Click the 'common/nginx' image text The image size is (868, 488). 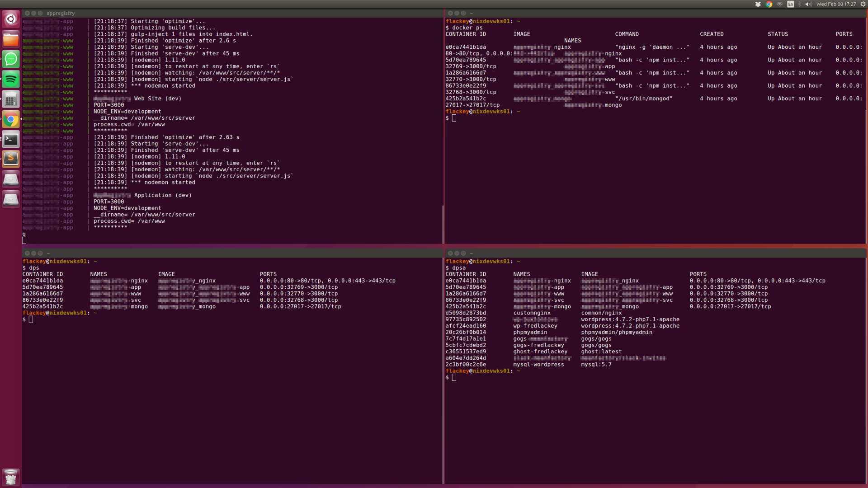point(601,313)
